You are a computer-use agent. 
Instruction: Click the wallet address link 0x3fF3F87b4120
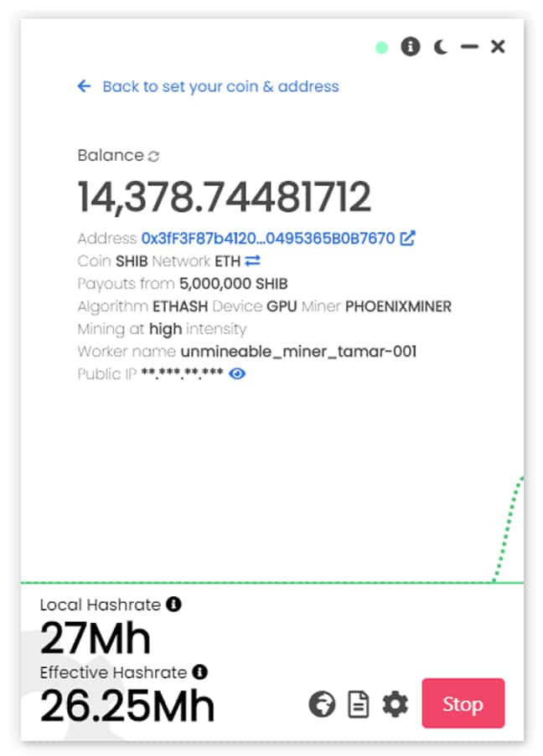click(x=267, y=239)
